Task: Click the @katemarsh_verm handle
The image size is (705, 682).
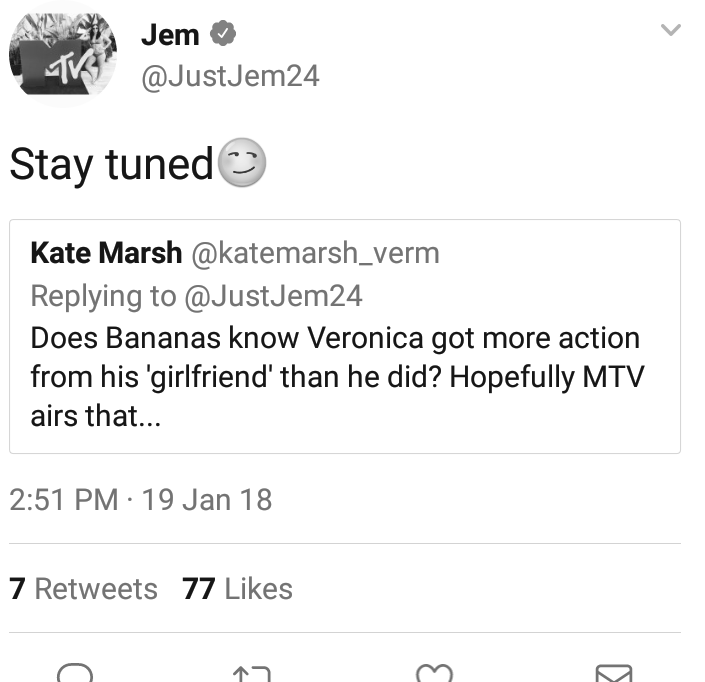Action: click(316, 254)
